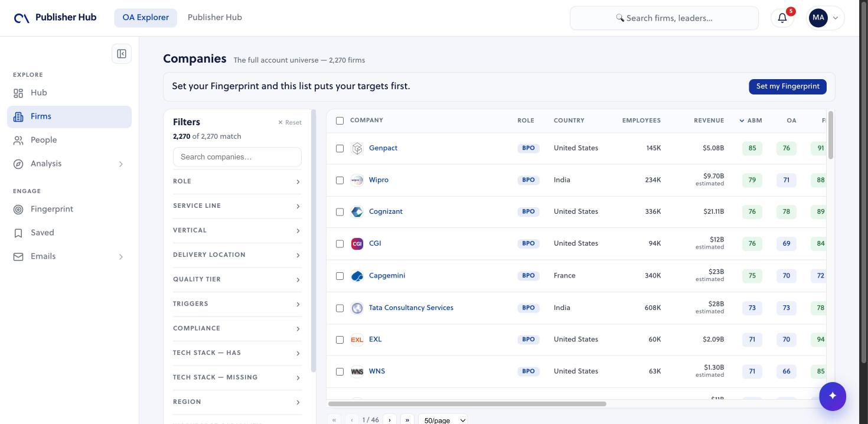Toggle the select-all companies checkbox

[340, 120]
